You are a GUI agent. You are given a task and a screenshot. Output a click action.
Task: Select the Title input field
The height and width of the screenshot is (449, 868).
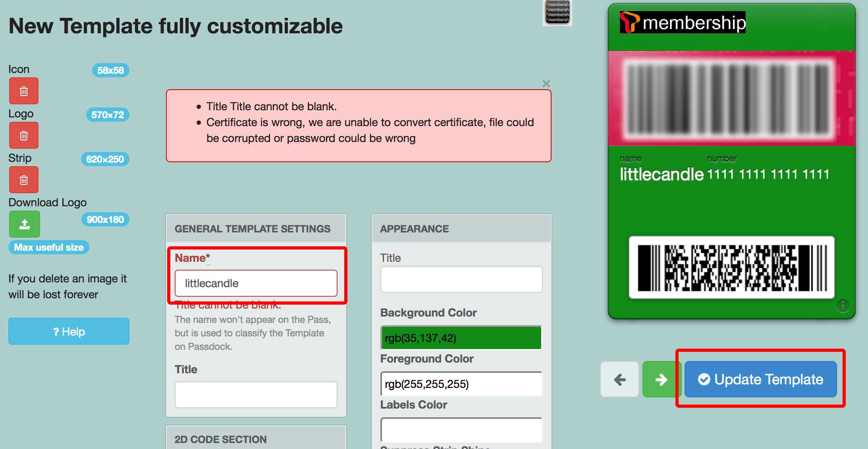pyautogui.click(x=461, y=282)
